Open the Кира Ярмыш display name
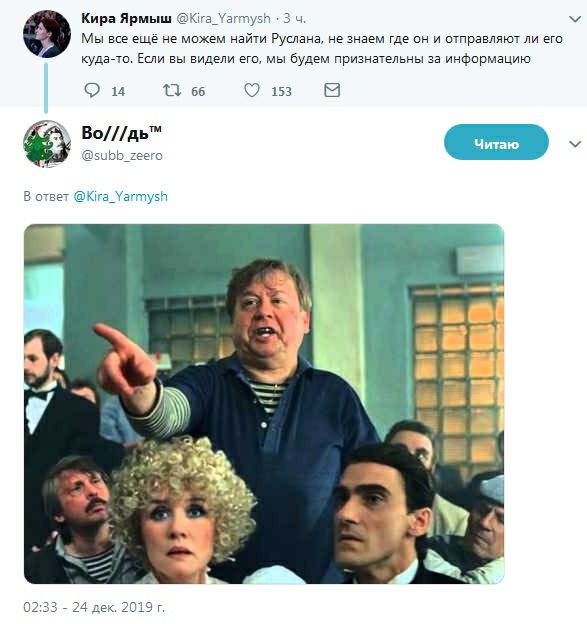 click(x=126, y=18)
